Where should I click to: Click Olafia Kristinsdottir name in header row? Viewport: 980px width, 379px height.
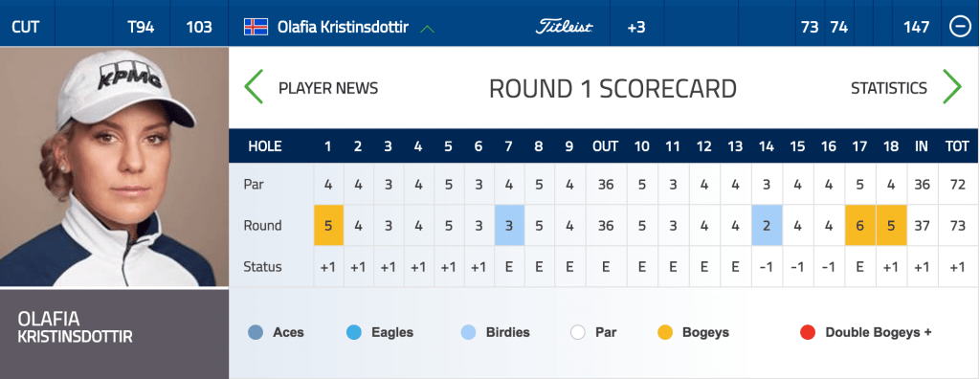(343, 27)
